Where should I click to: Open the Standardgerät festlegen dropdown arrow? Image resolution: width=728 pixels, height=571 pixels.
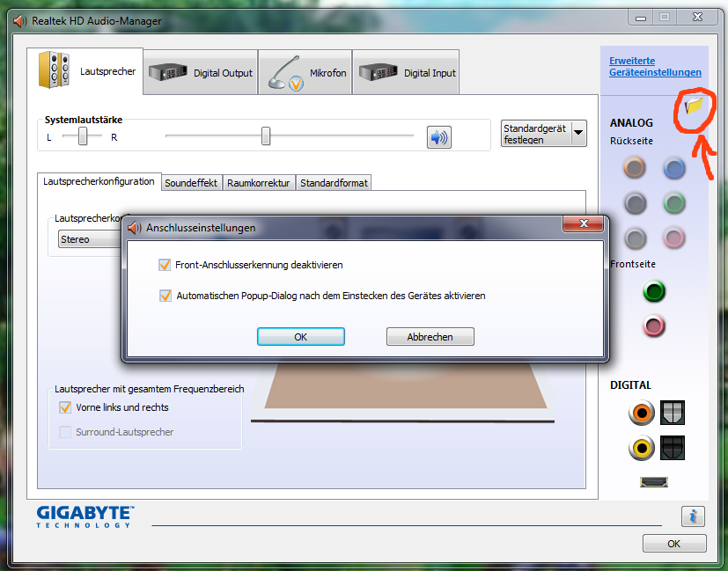(578, 134)
